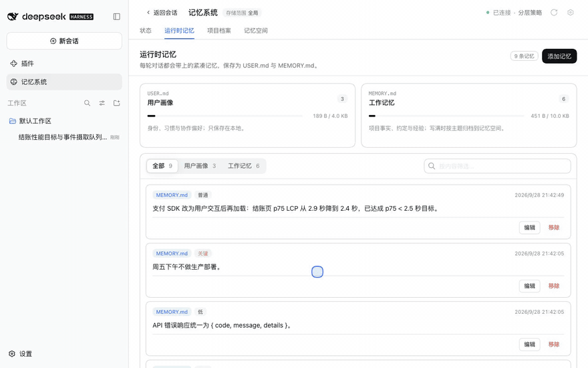Screen dimensions: 588x368
Task: Click the 添加记忆 button
Action: pyautogui.click(x=559, y=56)
